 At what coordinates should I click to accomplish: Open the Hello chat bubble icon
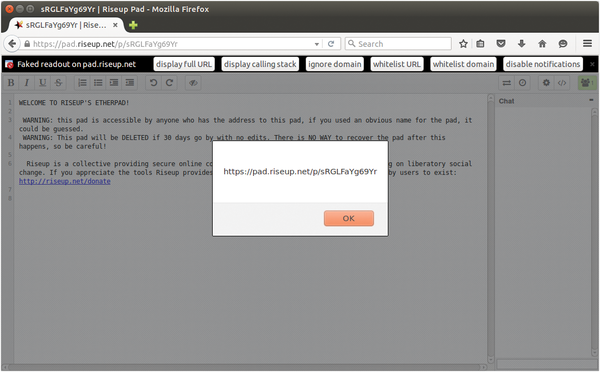click(x=563, y=44)
